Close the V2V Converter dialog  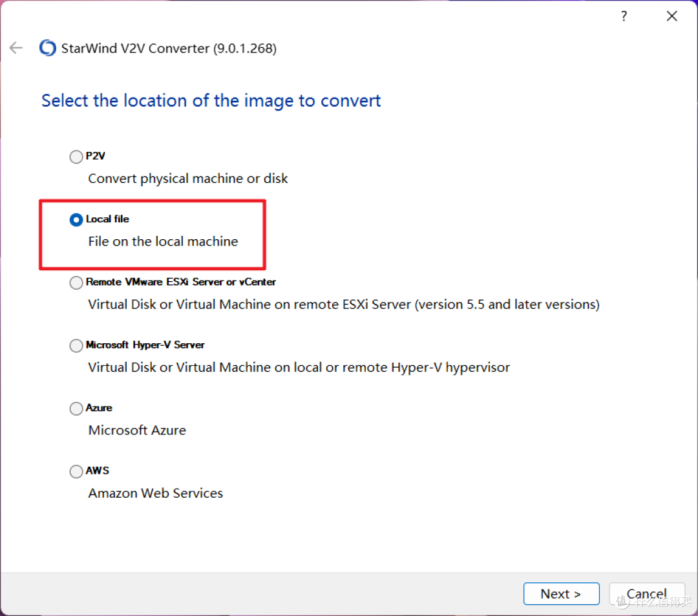pyautogui.click(x=672, y=17)
